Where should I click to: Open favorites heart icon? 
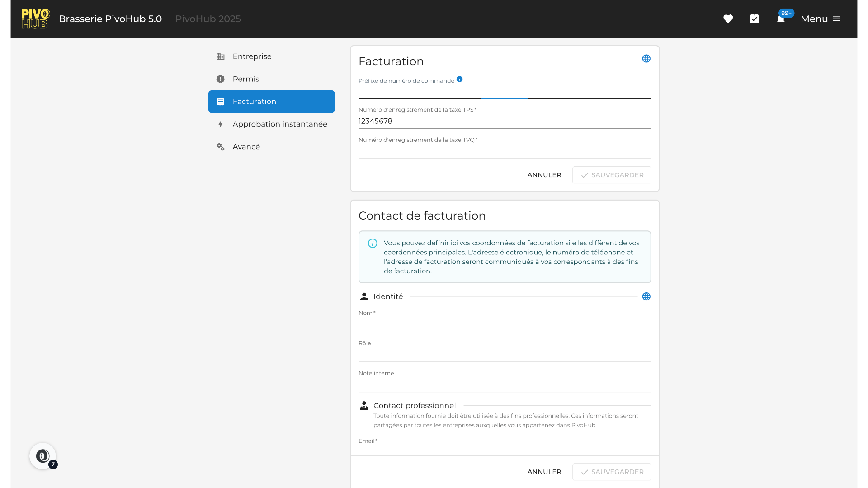point(728,19)
